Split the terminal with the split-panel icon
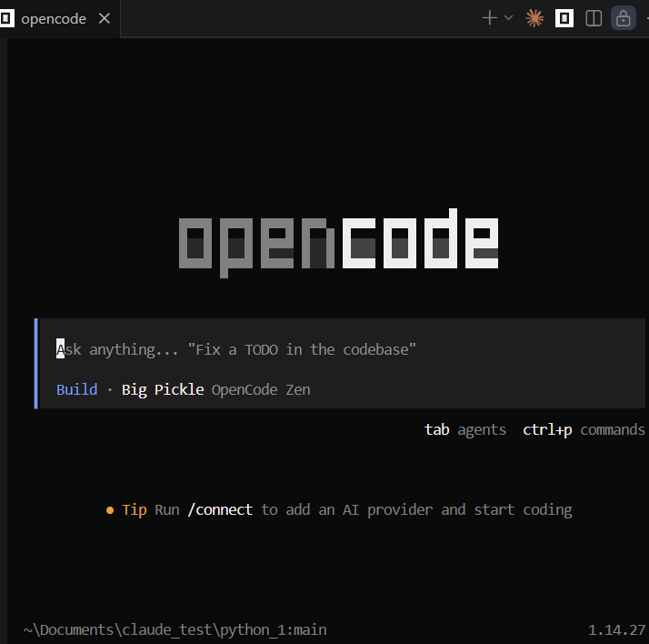649x644 pixels. (x=594, y=18)
